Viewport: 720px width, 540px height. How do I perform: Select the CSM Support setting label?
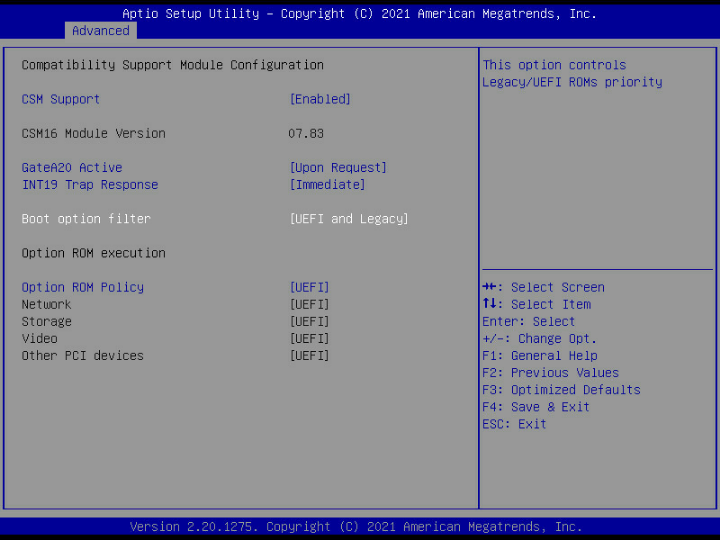[x=61, y=99]
